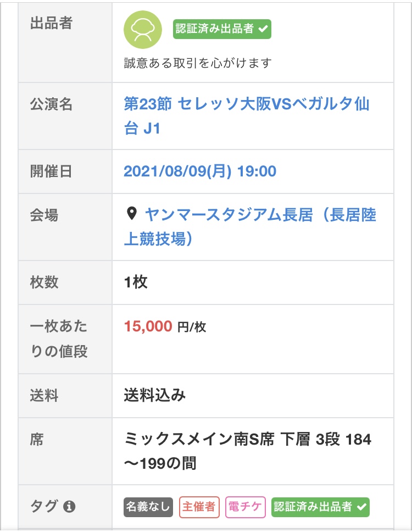Screen dimensions: 412x532
Task: Click the seller message 誠意ある取引を心がけます
Action: 198,63
